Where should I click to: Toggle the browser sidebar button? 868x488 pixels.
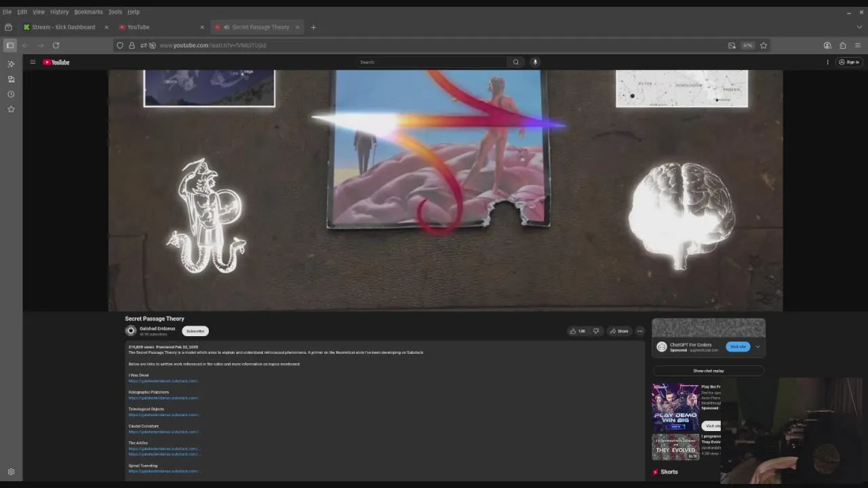(x=10, y=45)
